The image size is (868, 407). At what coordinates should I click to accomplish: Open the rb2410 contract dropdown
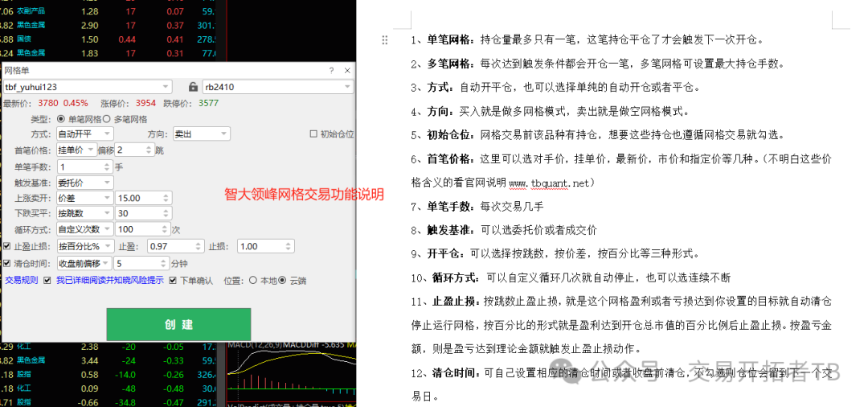point(278,87)
